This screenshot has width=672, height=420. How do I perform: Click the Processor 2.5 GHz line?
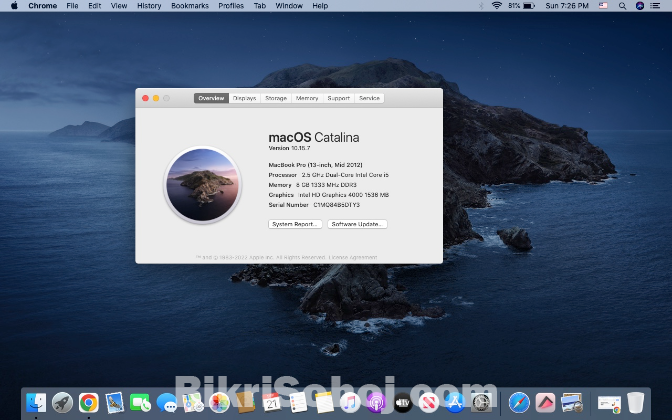[x=329, y=175]
